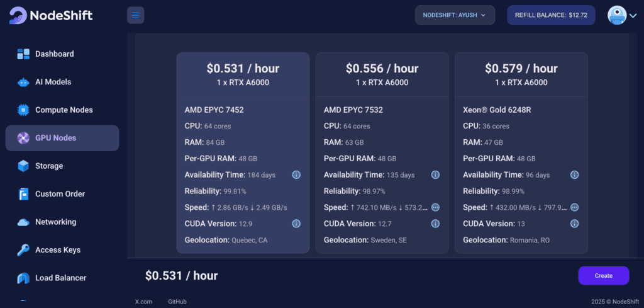Click the Access Keys key icon
The width and height of the screenshot is (644, 308).
tap(23, 250)
